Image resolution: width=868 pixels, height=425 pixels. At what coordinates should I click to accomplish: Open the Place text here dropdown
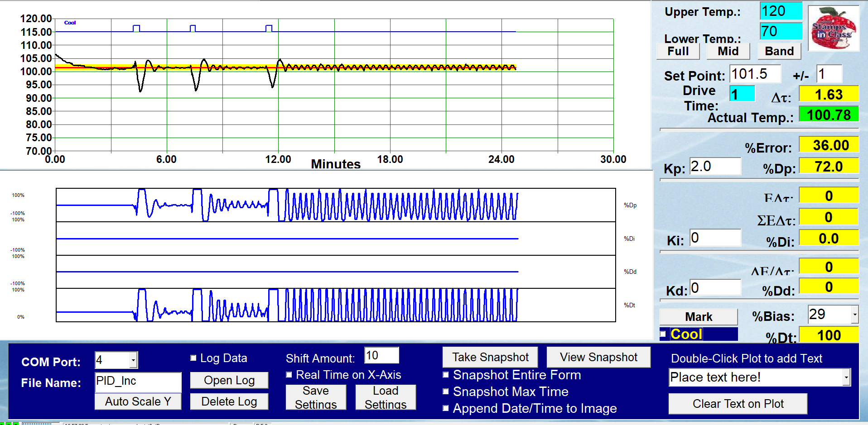(846, 377)
